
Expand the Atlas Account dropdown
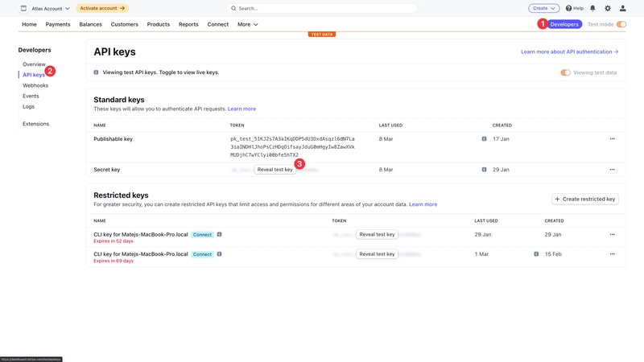51,8
